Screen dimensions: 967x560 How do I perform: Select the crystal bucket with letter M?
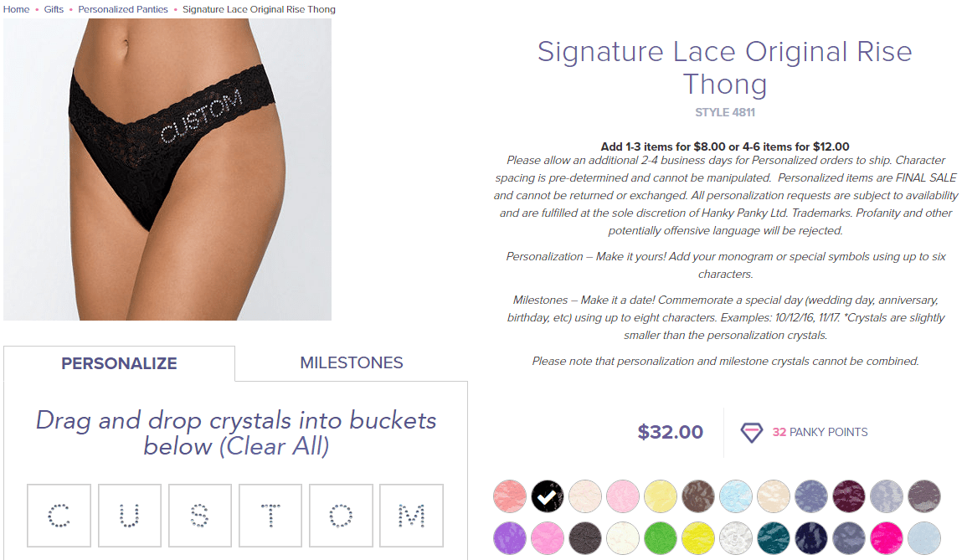pos(411,516)
